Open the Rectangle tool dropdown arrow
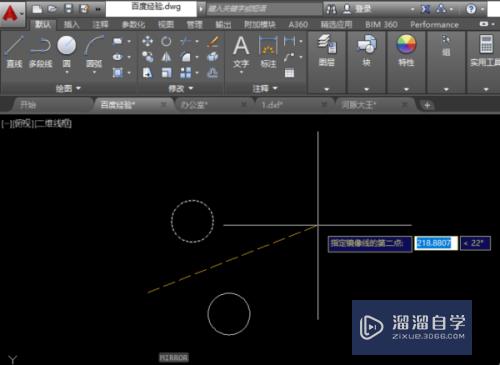The image size is (500, 365). click(x=129, y=42)
